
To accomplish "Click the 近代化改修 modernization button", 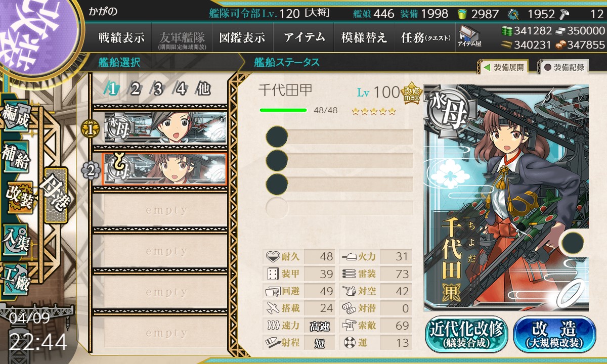I will (x=467, y=334).
